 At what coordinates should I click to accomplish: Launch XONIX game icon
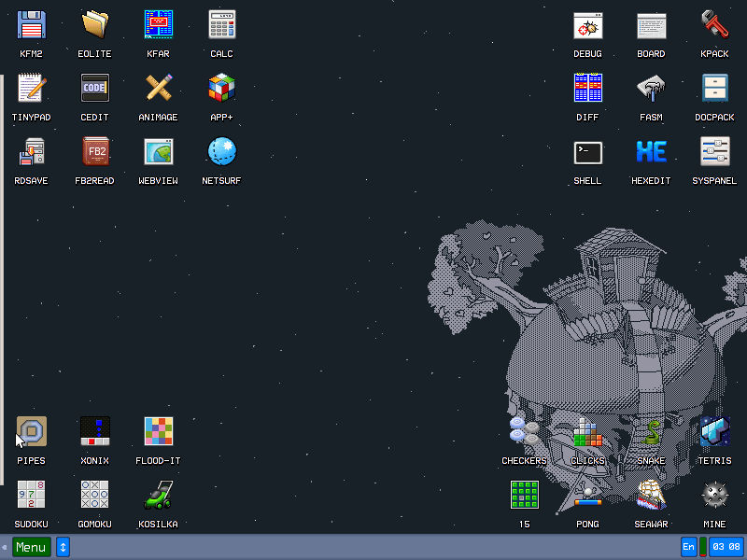[x=95, y=431]
